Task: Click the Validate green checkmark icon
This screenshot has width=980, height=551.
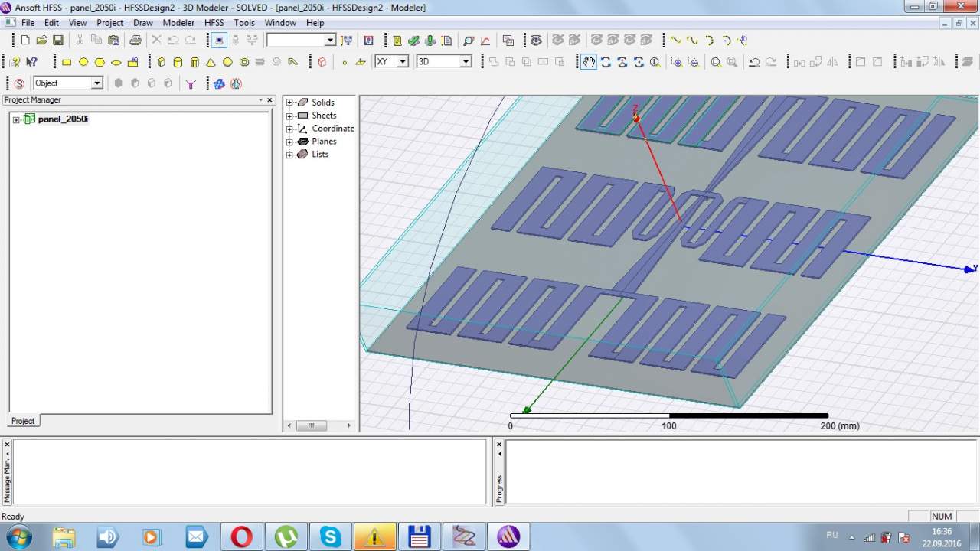Action: (x=413, y=41)
